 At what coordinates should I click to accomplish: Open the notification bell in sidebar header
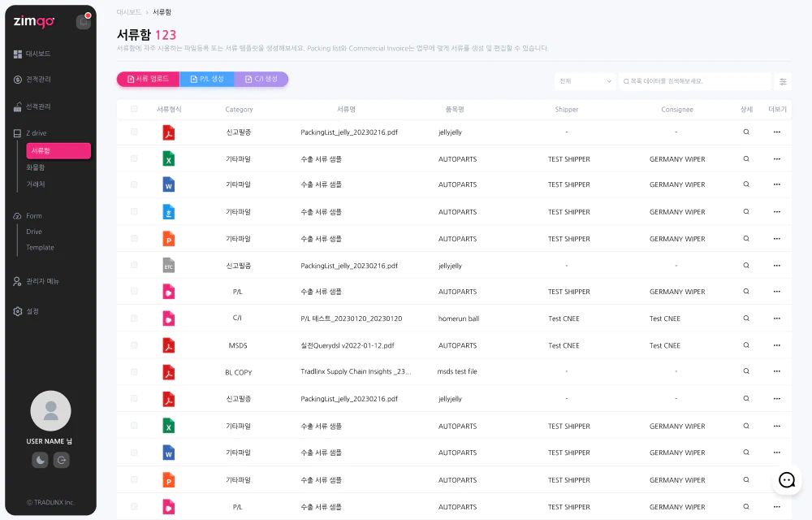83,22
